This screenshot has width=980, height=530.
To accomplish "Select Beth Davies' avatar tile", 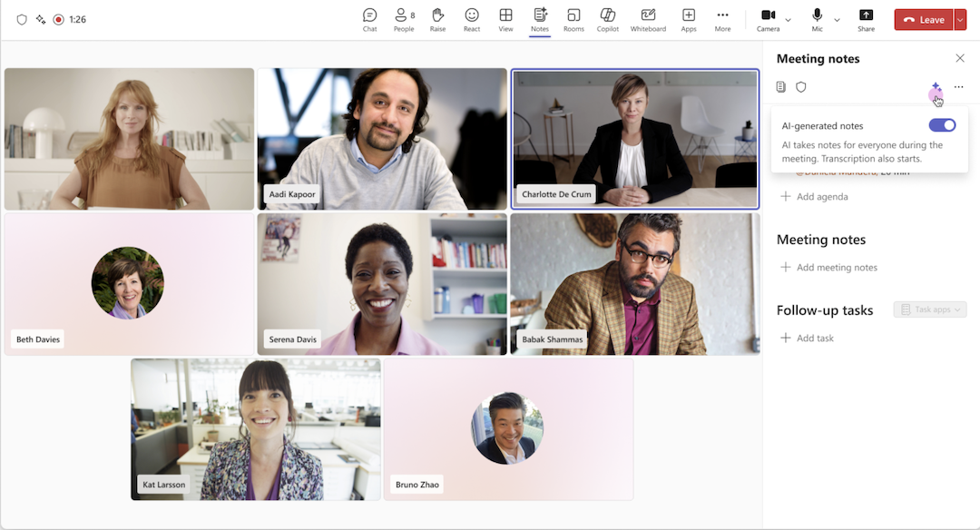I will [x=130, y=284].
